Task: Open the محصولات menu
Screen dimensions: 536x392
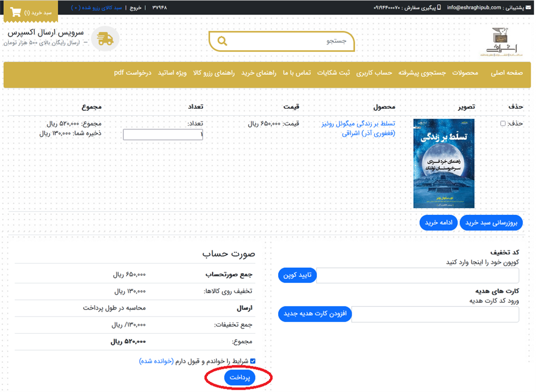Action: coord(465,73)
